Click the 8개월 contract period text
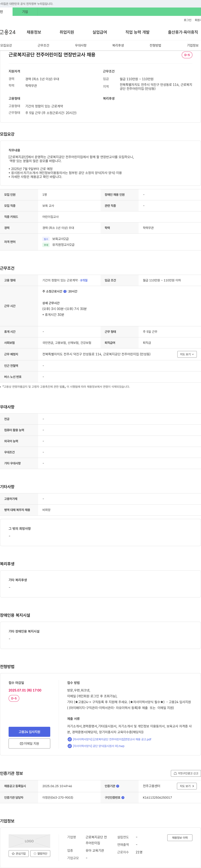Image resolution: width=201 pixels, height=868 pixels. tap(84, 280)
